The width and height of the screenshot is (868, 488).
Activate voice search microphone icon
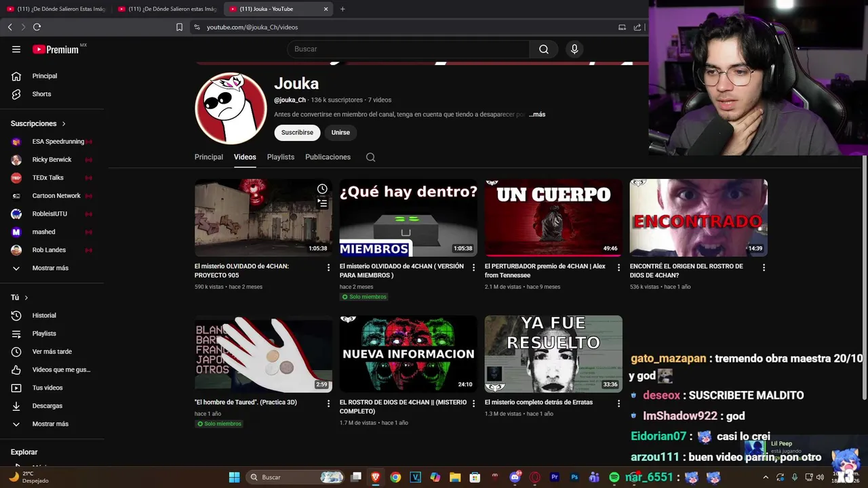tap(574, 49)
